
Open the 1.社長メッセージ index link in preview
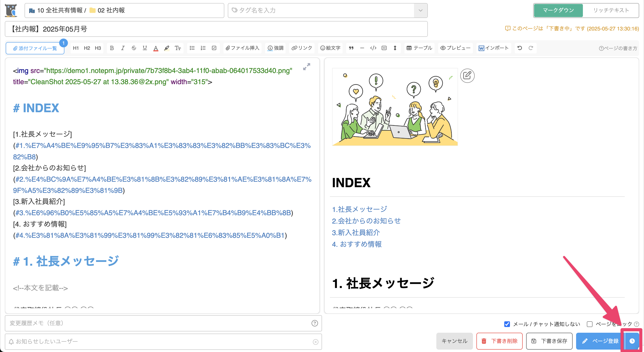(x=359, y=209)
